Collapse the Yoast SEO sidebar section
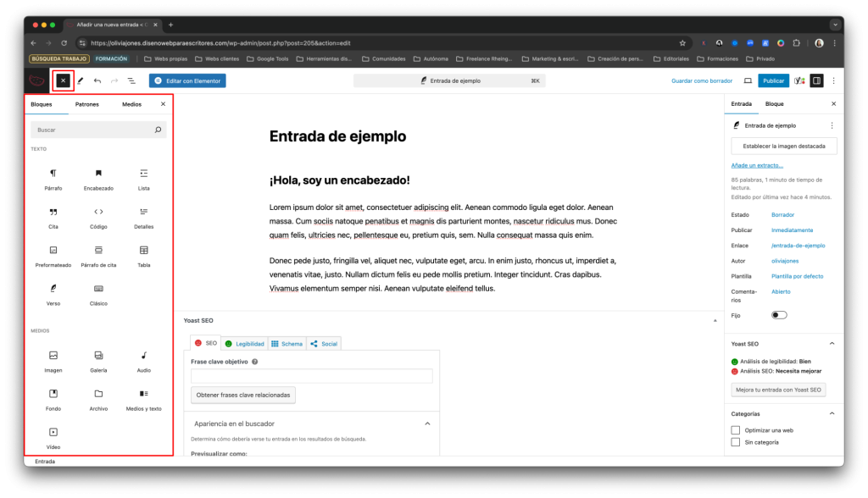The width and height of the screenshot is (868, 498). click(x=832, y=344)
